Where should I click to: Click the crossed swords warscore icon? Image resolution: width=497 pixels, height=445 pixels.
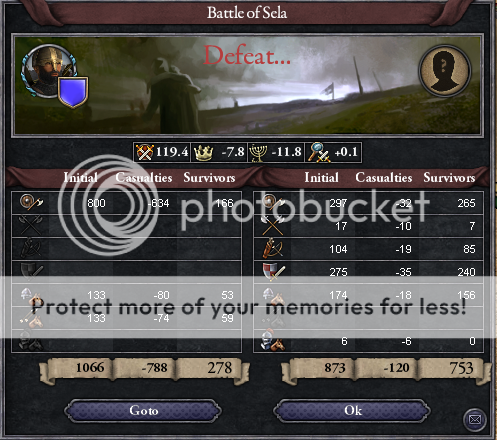(x=145, y=152)
